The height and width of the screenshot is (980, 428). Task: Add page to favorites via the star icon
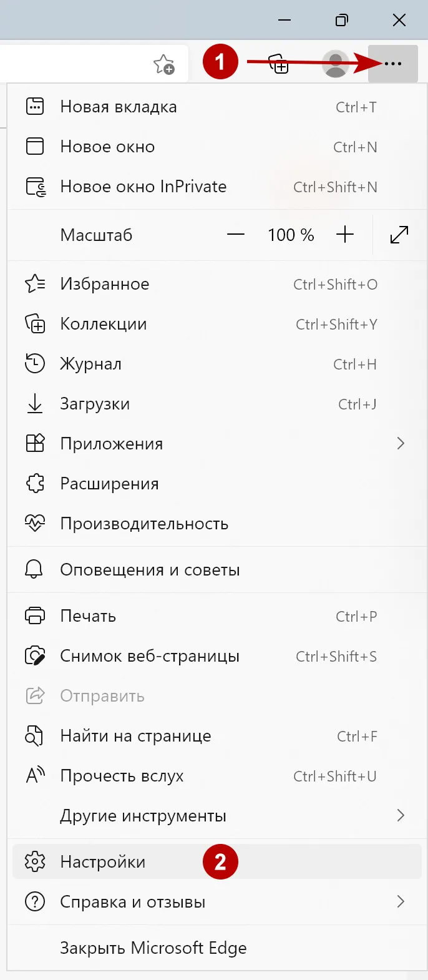164,64
